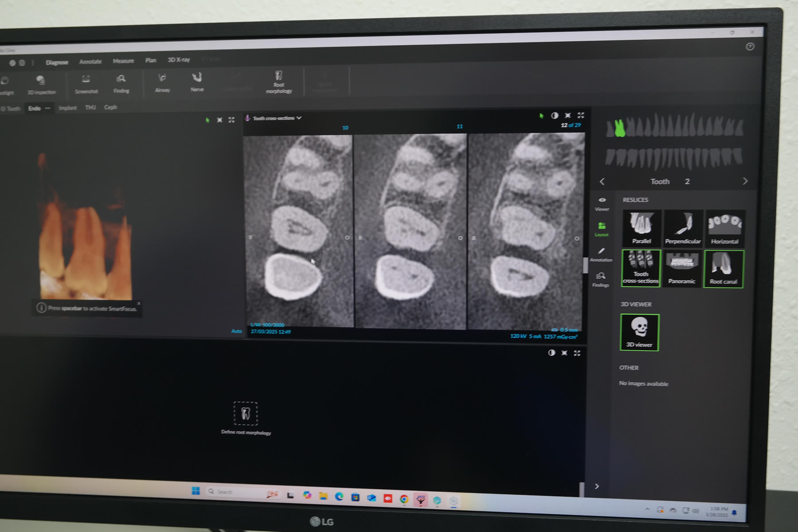Expand the Tooth cross-sections dropdown
Image resolution: width=798 pixels, height=532 pixels.
(299, 118)
